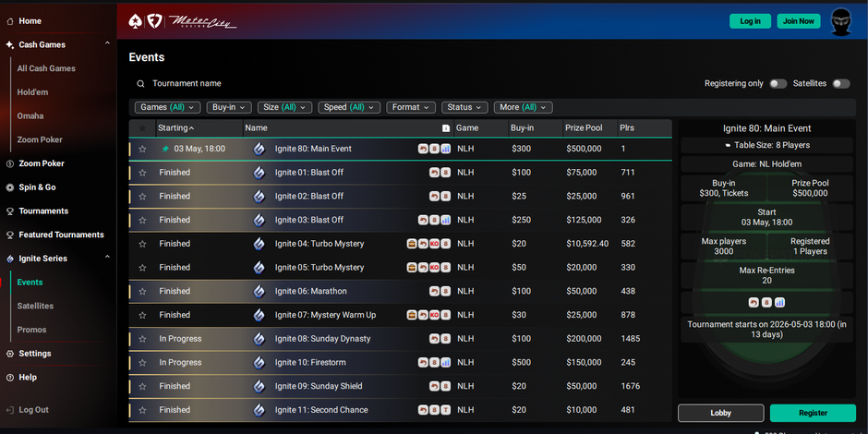Click the search magnifier icon
868x434 pixels.
140,83
